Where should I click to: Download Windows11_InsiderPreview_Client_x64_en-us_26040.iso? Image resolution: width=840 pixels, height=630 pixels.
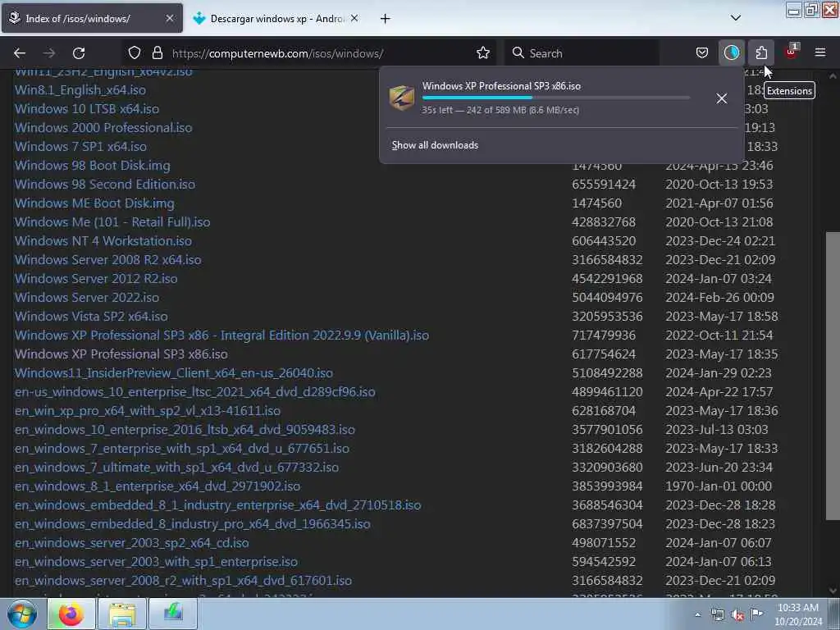[x=174, y=373]
